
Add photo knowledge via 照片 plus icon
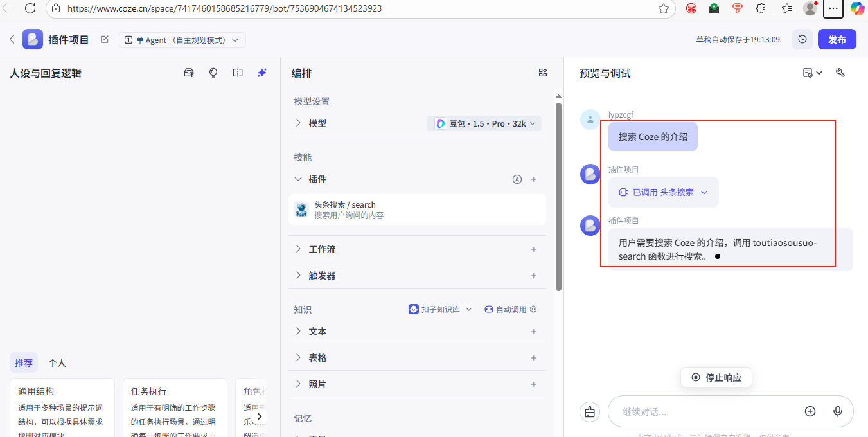point(534,384)
